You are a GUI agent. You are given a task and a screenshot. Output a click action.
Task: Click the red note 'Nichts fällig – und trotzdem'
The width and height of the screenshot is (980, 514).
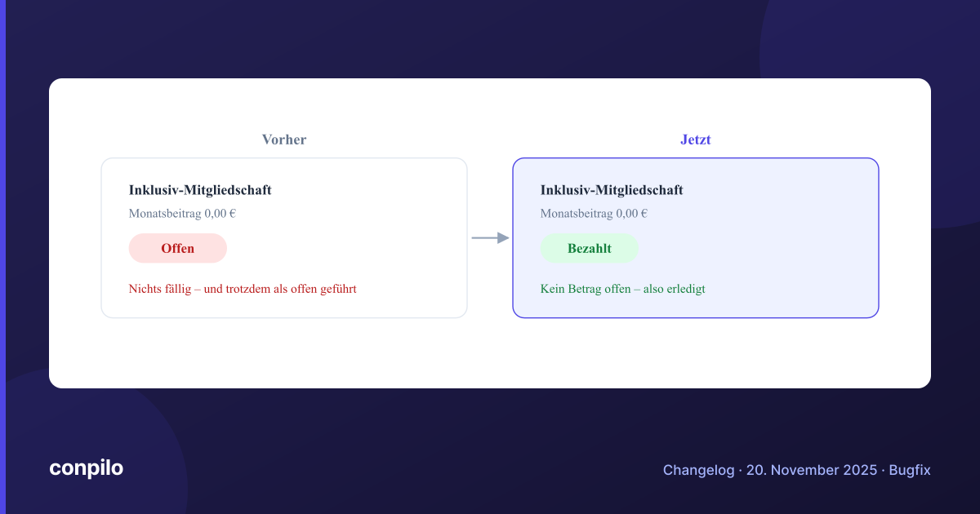coord(243,289)
